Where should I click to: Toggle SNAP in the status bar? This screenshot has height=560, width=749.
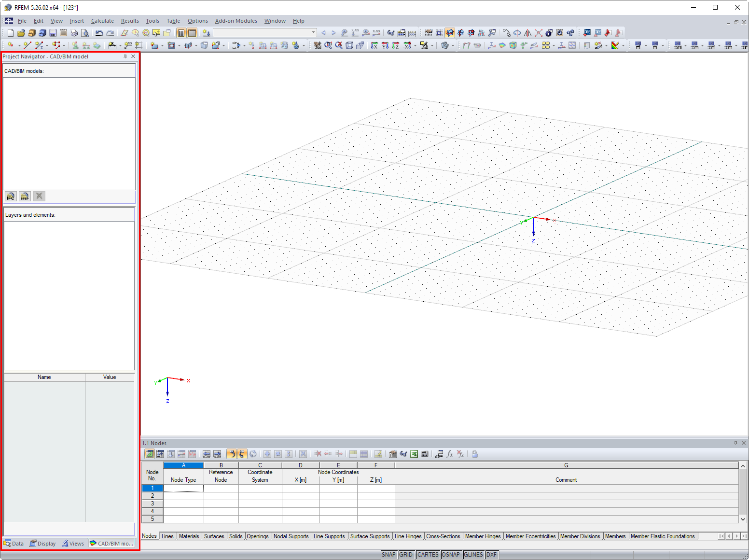389,554
